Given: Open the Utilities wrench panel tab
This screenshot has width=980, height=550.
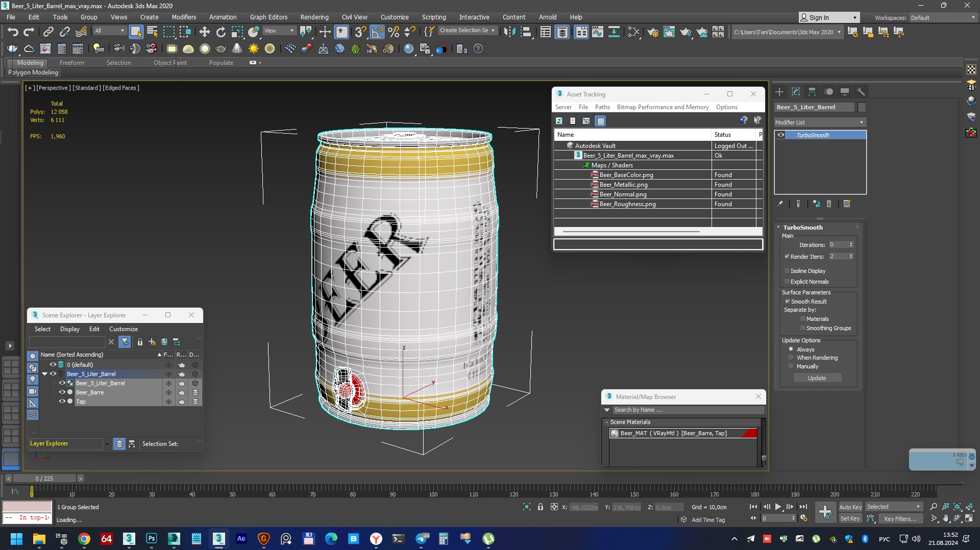Looking at the screenshot, I should [x=861, y=92].
